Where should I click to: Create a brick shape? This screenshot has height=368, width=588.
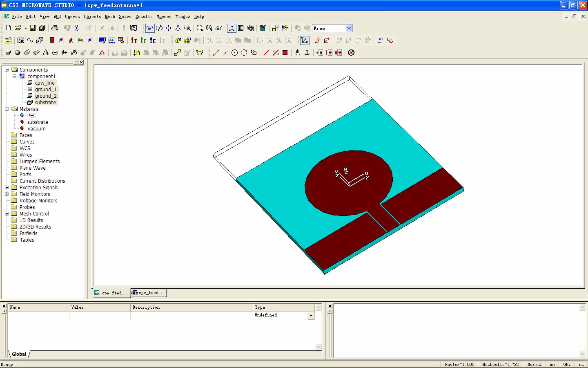click(x=8, y=53)
